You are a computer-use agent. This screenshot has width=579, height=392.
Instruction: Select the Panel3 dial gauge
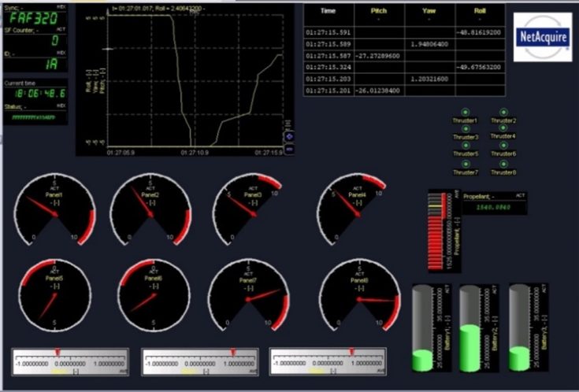pos(248,209)
